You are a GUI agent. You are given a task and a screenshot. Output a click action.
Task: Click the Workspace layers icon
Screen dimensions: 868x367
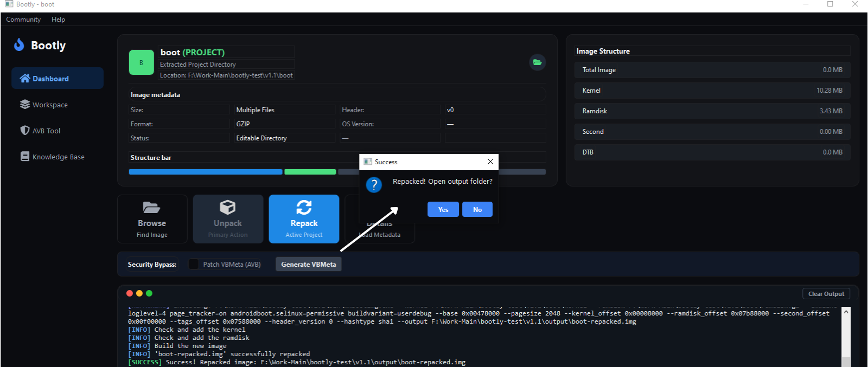point(25,104)
